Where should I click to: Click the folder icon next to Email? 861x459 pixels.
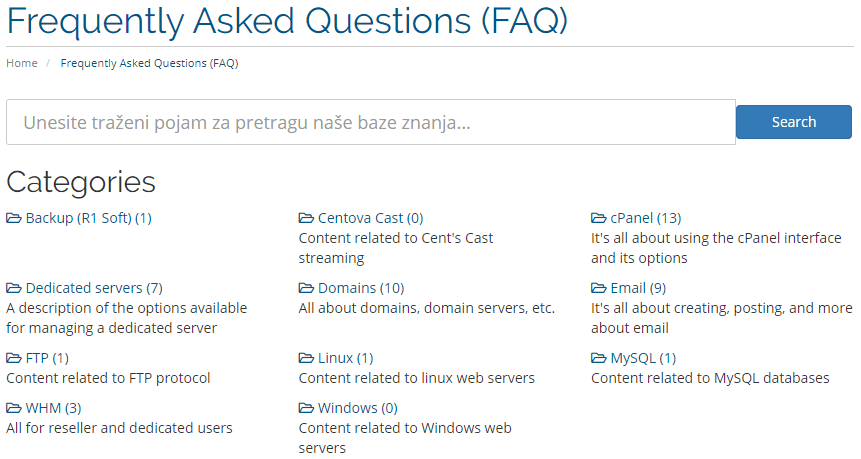point(599,288)
